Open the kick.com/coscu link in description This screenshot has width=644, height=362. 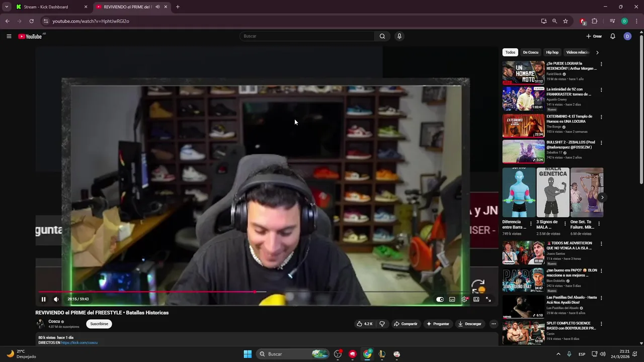(x=79, y=343)
